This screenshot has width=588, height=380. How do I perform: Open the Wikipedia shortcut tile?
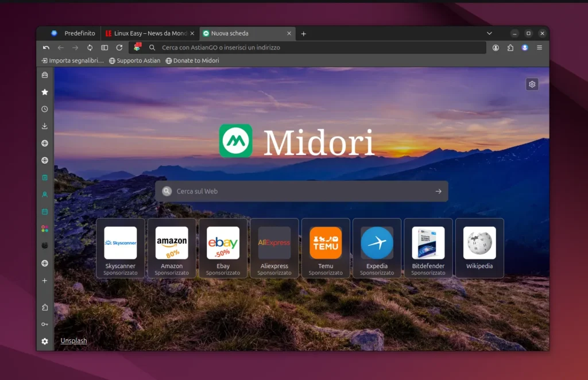pyautogui.click(x=479, y=247)
